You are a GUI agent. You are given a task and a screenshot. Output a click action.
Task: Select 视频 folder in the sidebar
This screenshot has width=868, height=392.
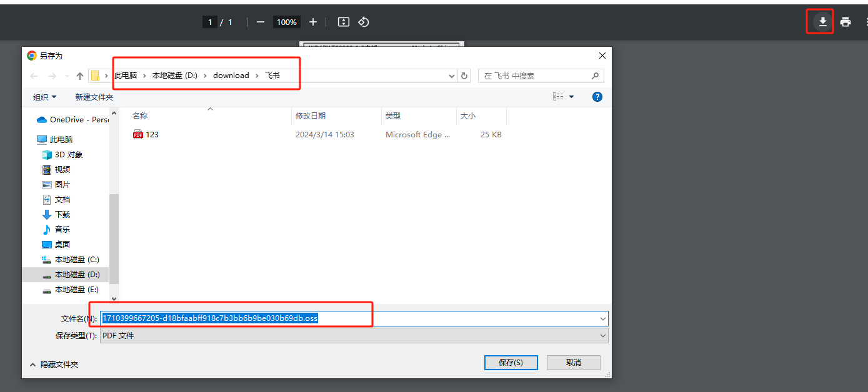56,169
